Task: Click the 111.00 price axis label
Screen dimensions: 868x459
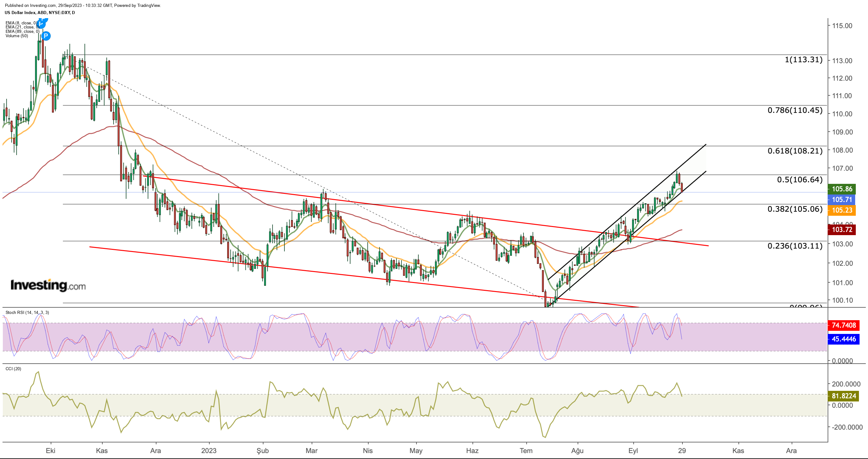Action: tap(842, 96)
